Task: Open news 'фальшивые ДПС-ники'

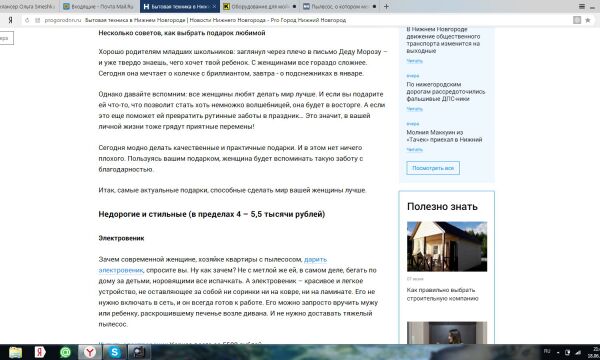Action: point(445,91)
